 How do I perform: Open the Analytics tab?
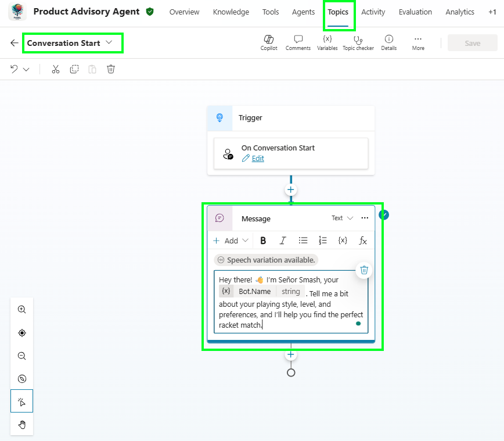point(459,12)
